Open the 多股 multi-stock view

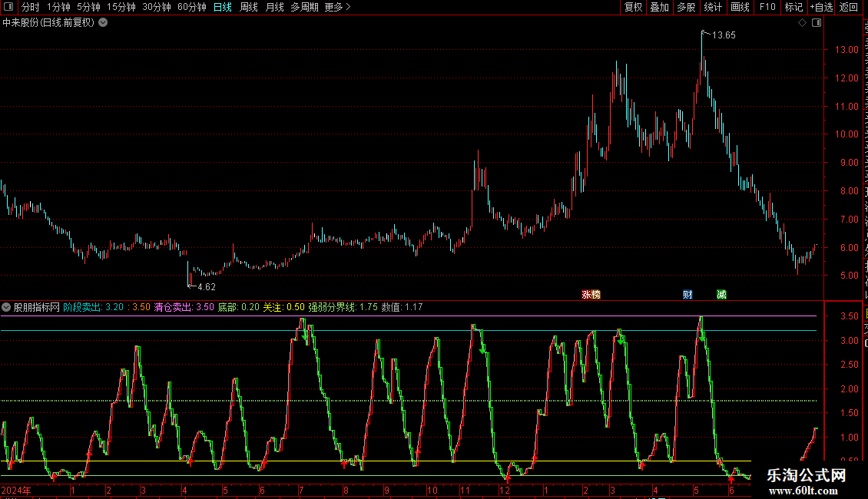(687, 7)
